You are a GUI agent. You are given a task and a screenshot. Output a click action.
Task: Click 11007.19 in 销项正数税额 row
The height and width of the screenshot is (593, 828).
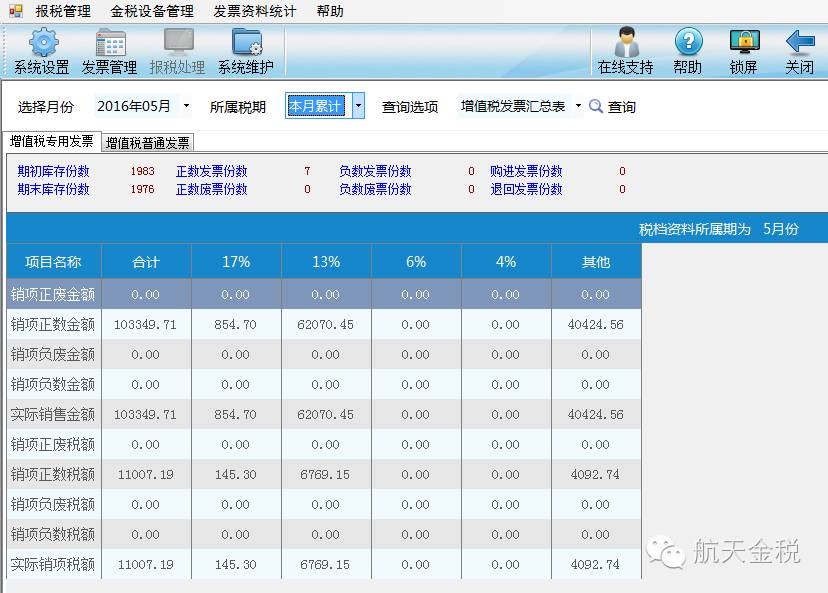pos(146,474)
